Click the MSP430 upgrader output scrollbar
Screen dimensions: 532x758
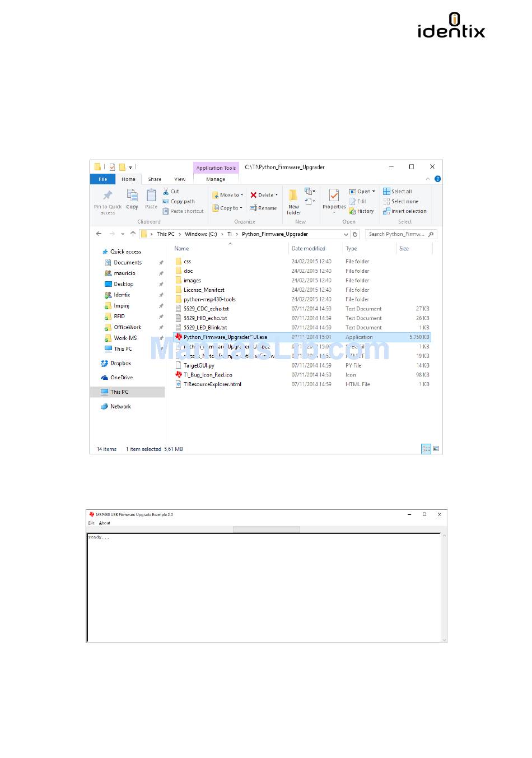click(445, 588)
